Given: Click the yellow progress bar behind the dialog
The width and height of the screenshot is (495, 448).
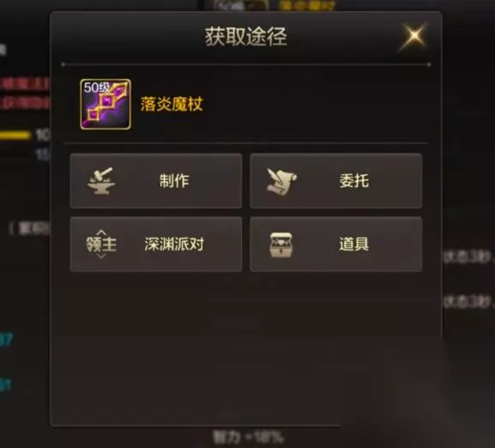Looking at the screenshot, I should [15, 135].
